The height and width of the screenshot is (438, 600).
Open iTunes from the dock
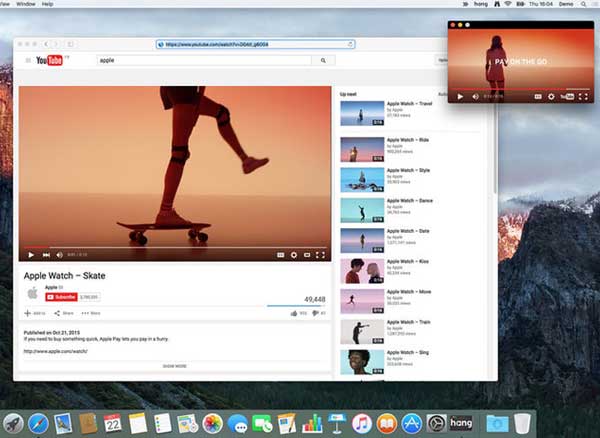point(362,423)
